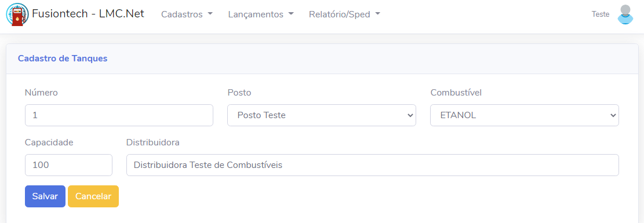Open the Lançamentos menu
The image size is (644, 223).
[261, 14]
